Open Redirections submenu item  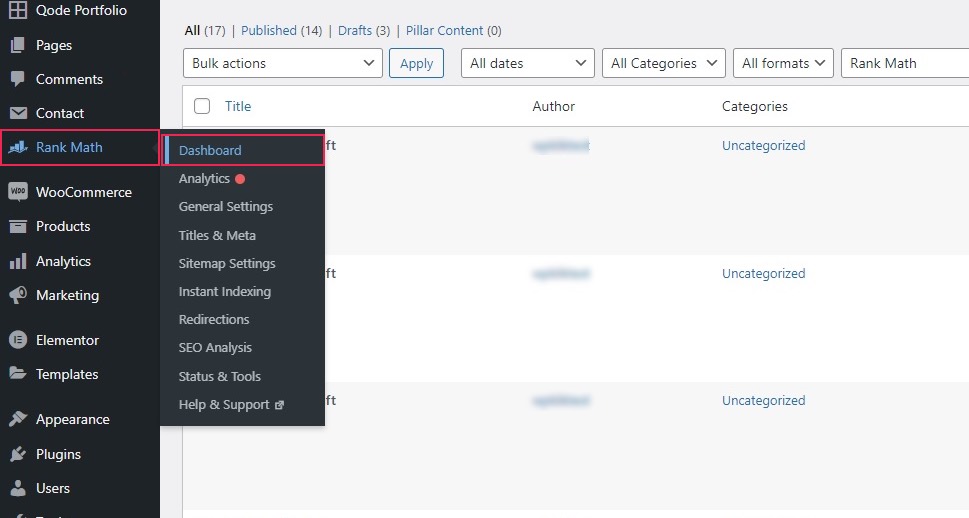pyautogui.click(x=214, y=320)
